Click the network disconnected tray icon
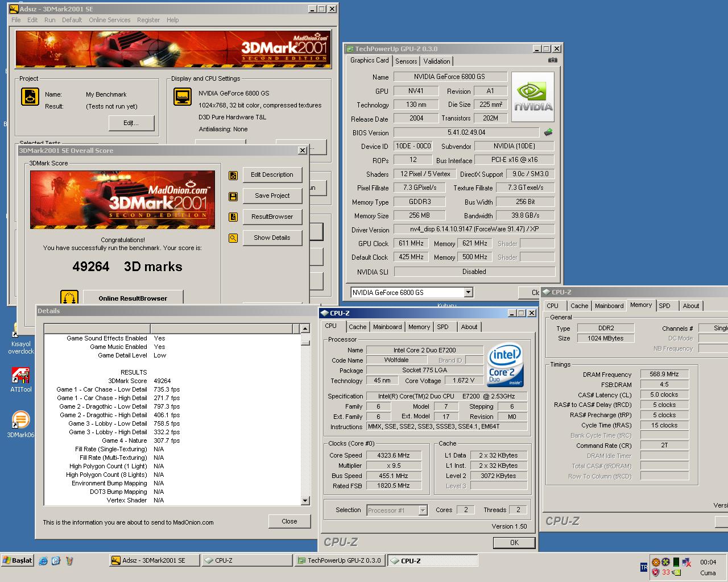 coord(686,562)
